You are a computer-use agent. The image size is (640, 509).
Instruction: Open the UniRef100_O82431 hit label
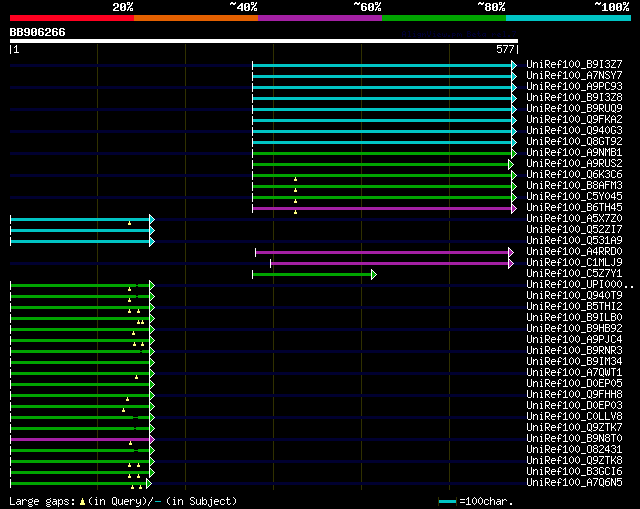[573, 450]
